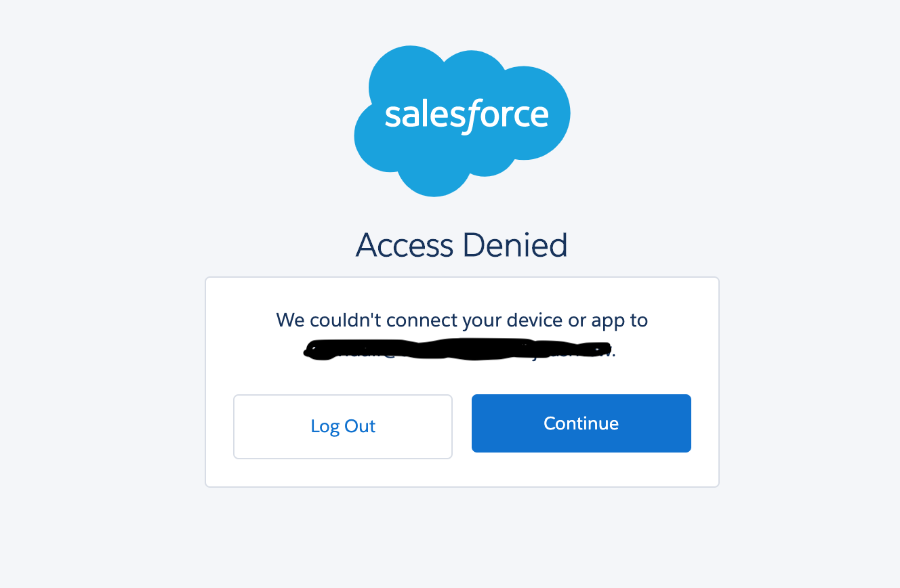Image resolution: width=900 pixels, height=588 pixels.
Task: Click the white "salesforce" wordmark text
Action: (466, 114)
